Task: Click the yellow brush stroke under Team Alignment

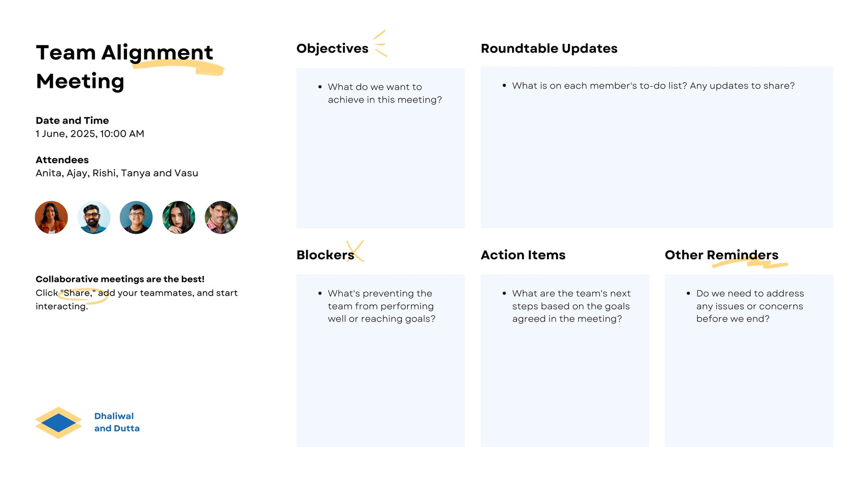Action: coord(178,67)
